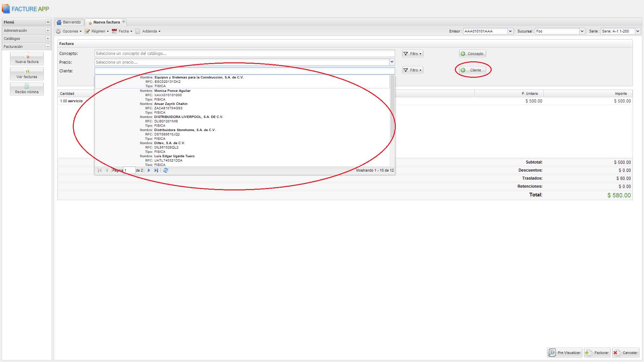Screen dimensions: 644x362
Task: Jump to last page of client list
Action: (156, 170)
